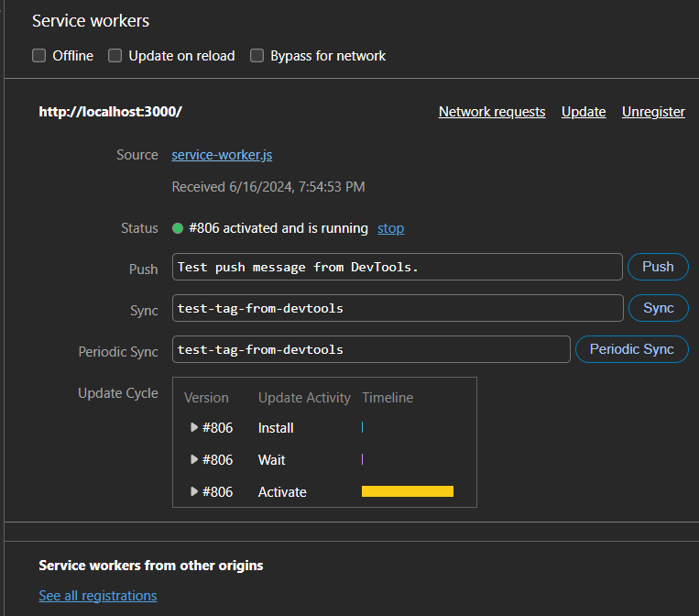Click the Timeline column header

point(388,398)
